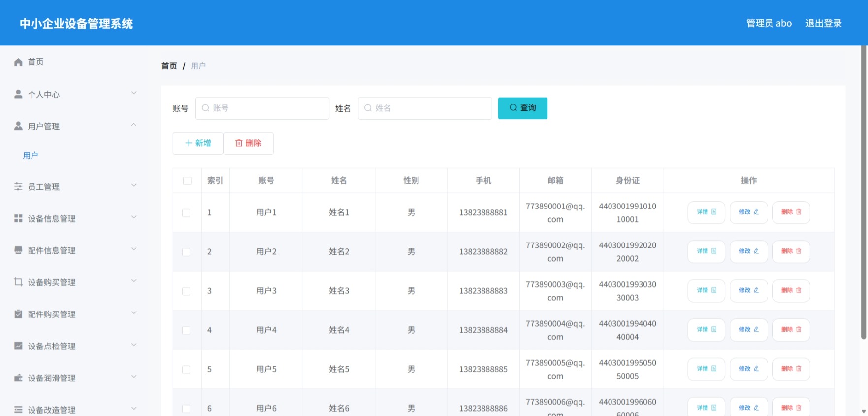868x416 pixels.
Task: Expand the 设备润滑管理 menu chevron
Action: point(134,377)
